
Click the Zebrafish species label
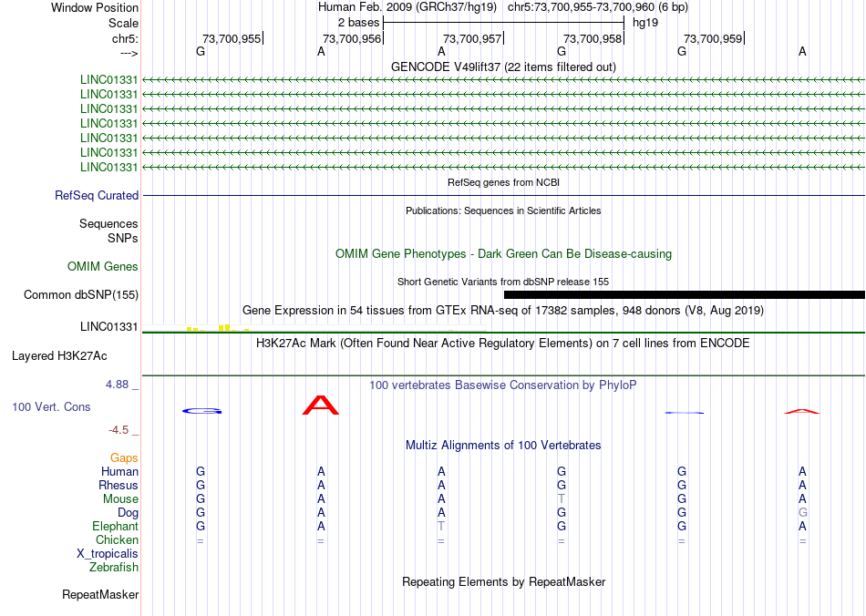(114, 567)
